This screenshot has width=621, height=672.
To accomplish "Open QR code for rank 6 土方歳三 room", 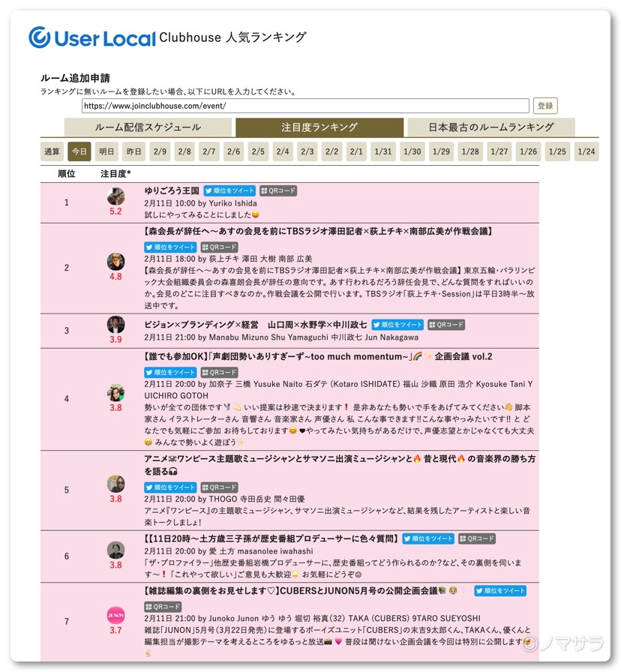I will 477,538.
